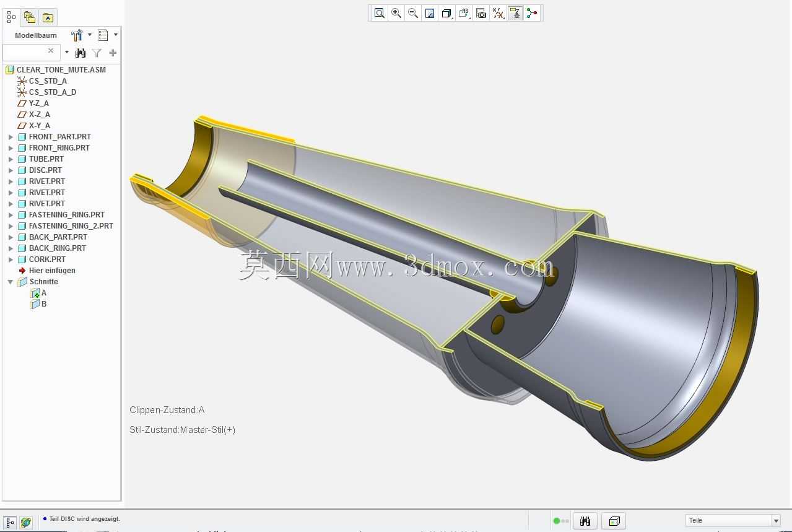Switch to the Favorites folder tab

tap(48, 17)
